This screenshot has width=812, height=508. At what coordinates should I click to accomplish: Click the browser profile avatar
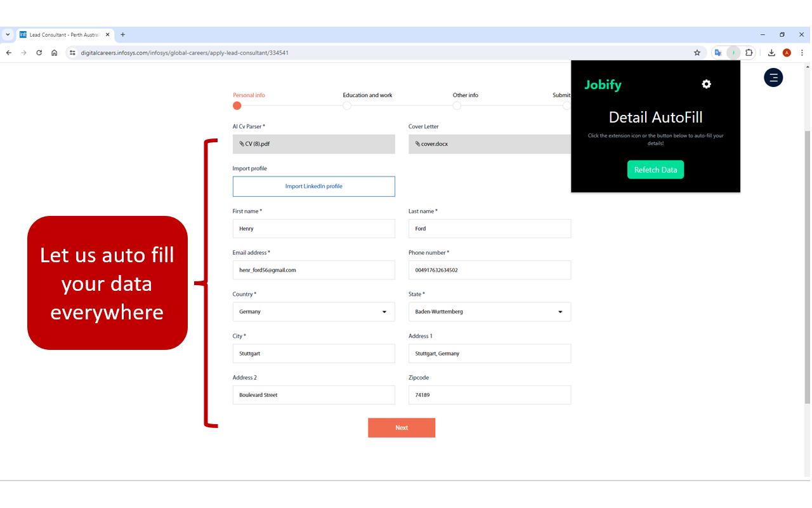tap(787, 53)
